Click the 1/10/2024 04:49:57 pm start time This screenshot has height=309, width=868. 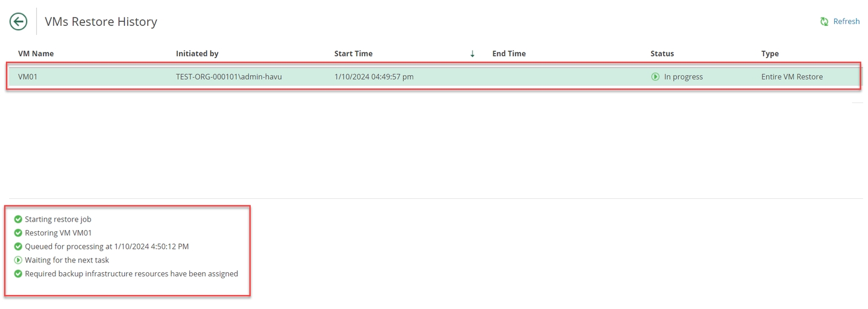click(374, 77)
